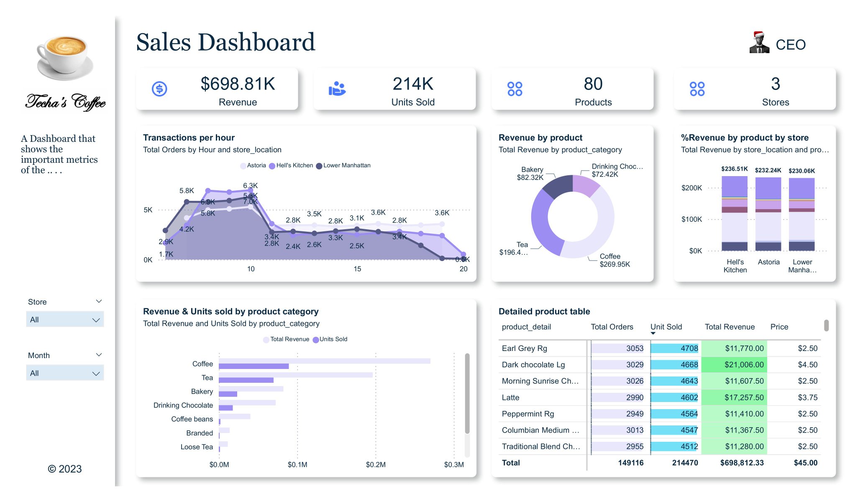868x502 pixels.
Task: Click the coffee cup logo image
Action: (65, 58)
